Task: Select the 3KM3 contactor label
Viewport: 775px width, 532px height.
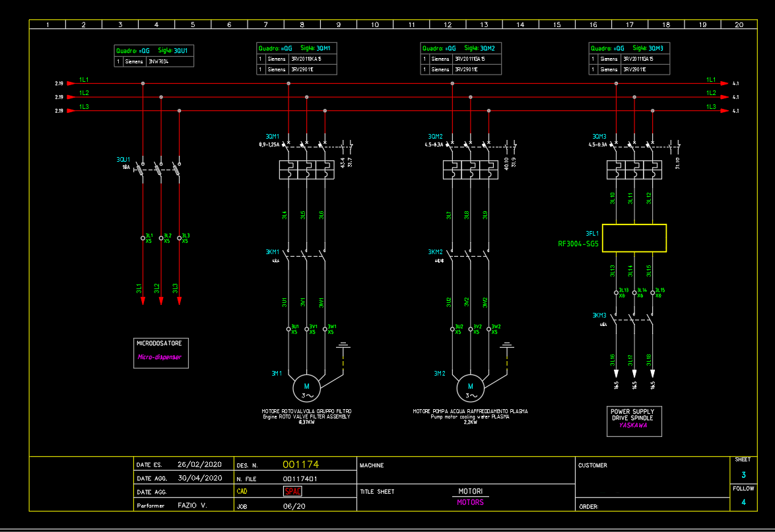Action: [x=599, y=316]
